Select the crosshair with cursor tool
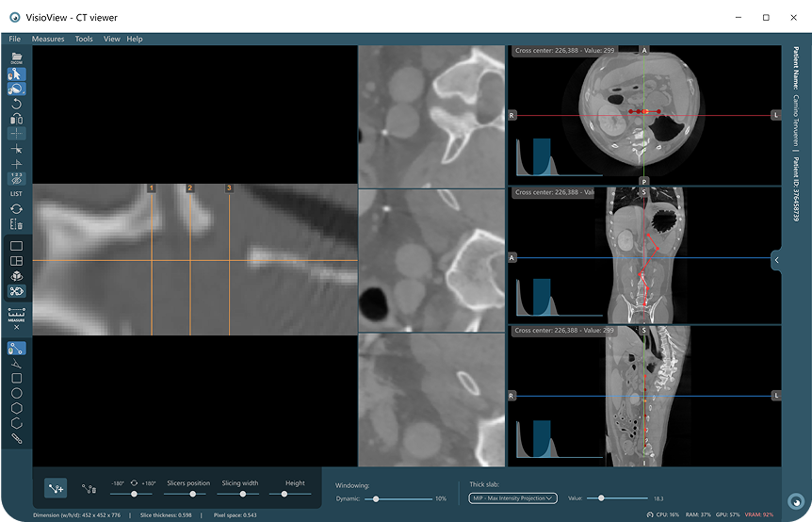The image size is (812, 522). [x=17, y=149]
